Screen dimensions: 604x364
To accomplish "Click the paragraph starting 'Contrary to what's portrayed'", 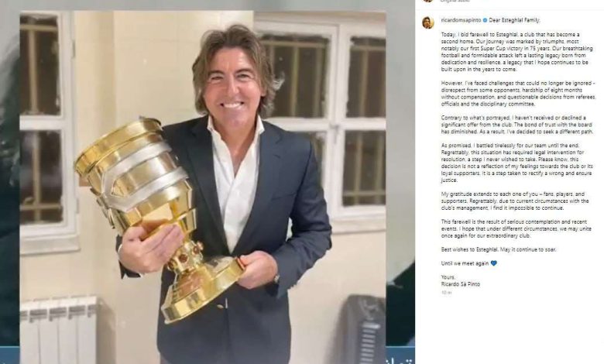I will pos(517,125).
